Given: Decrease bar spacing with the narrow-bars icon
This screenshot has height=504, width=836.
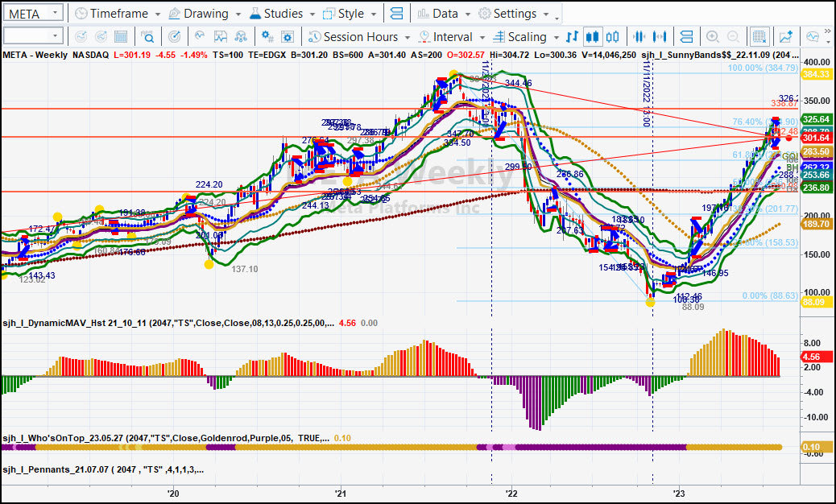Looking at the screenshot, I should [x=639, y=37].
